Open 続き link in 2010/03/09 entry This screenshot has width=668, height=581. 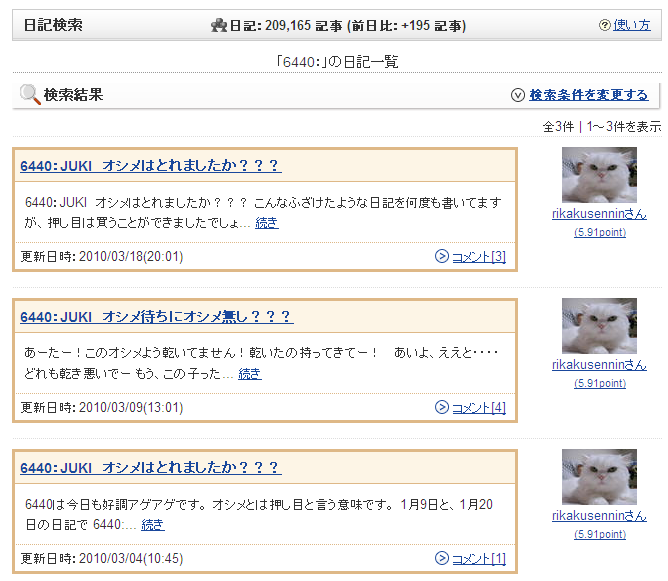250,374
